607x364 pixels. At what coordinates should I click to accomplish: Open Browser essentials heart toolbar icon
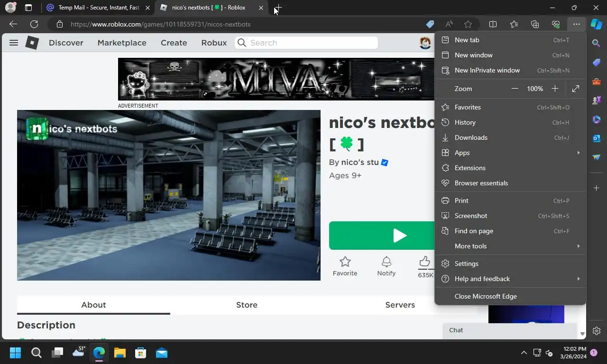click(556, 24)
